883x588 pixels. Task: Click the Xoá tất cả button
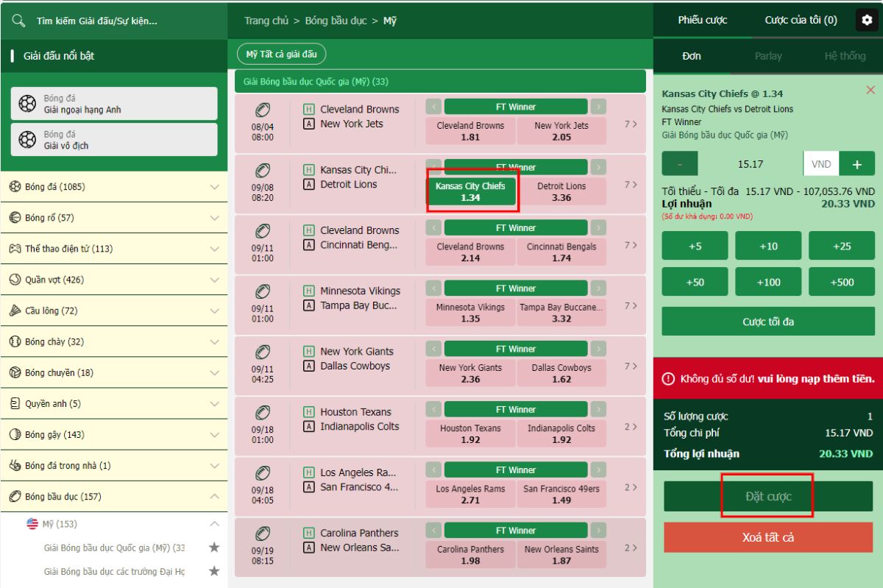point(768,537)
